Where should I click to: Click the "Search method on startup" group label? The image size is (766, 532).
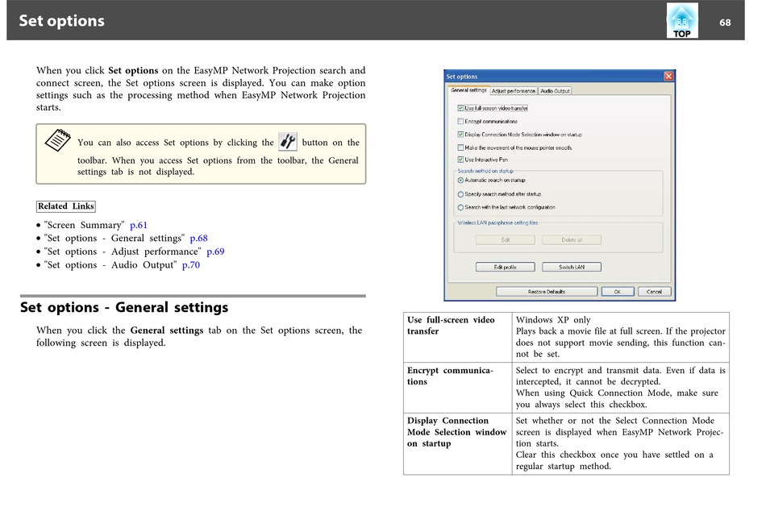click(485, 171)
